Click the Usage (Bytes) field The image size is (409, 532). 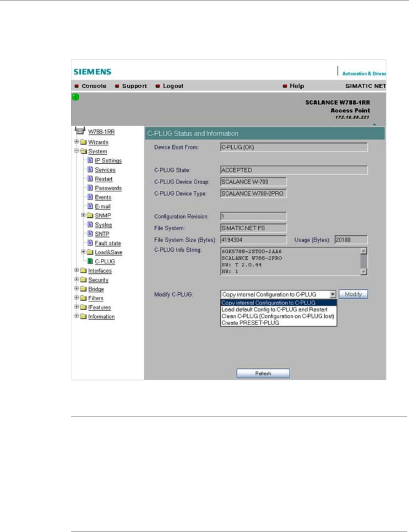click(x=351, y=240)
